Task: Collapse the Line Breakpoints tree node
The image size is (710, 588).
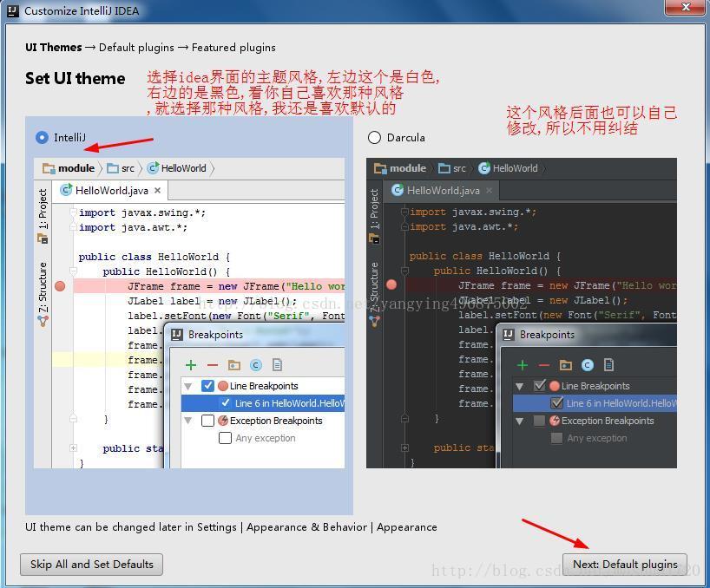Action: [x=187, y=386]
